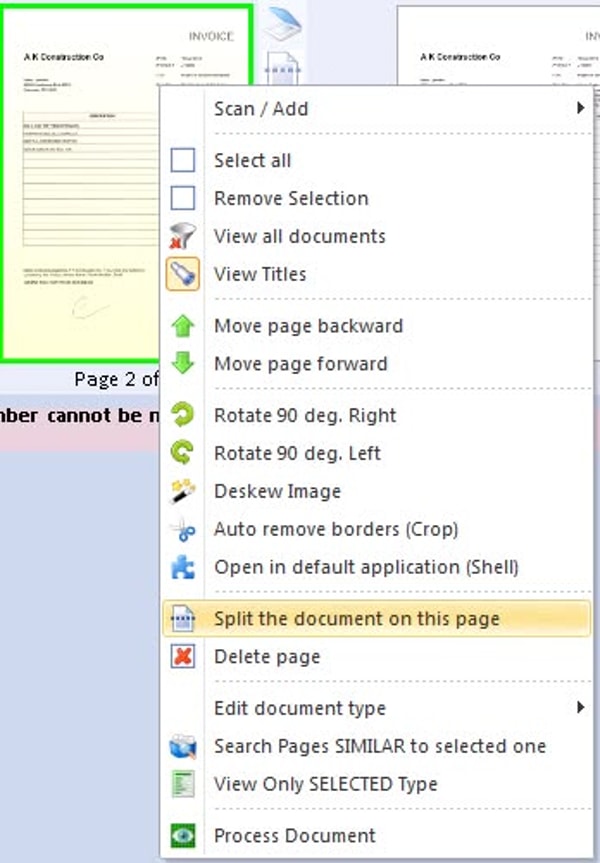Choose Scan / Add from the context menu
Screen dimensions: 600x863
point(377,108)
